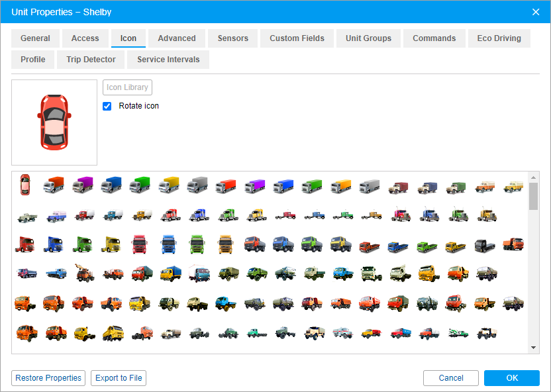Close the Unit Properties dialog
This screenshot has width=551, height=392.
pos(536,12)
